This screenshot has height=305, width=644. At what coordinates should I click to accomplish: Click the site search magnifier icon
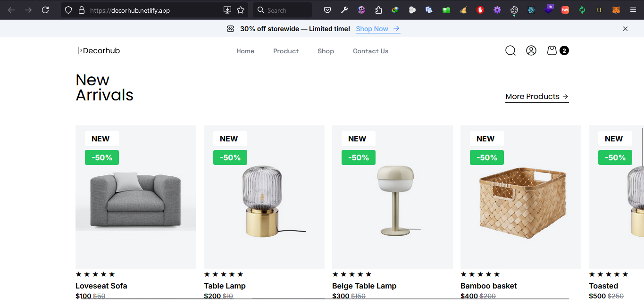pos(510,50)
